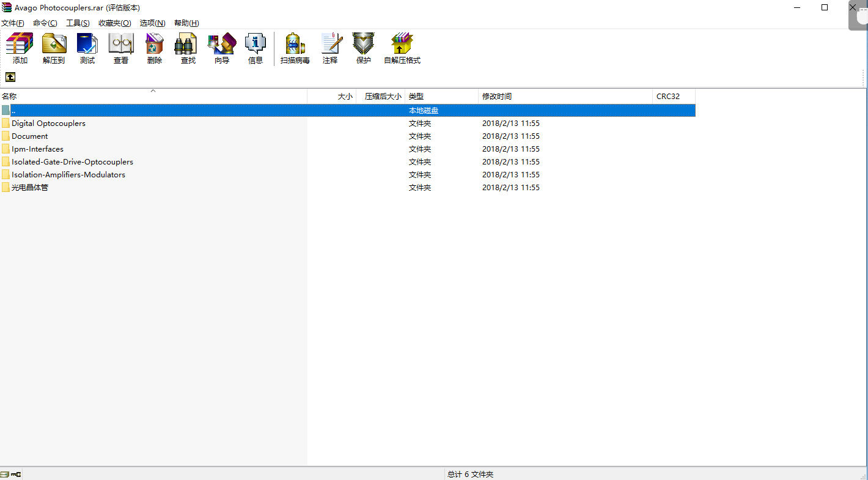This screenshot has height=480, width=868.
Task: Open the 命令(C) menu
Action: (x=45, y=23)
